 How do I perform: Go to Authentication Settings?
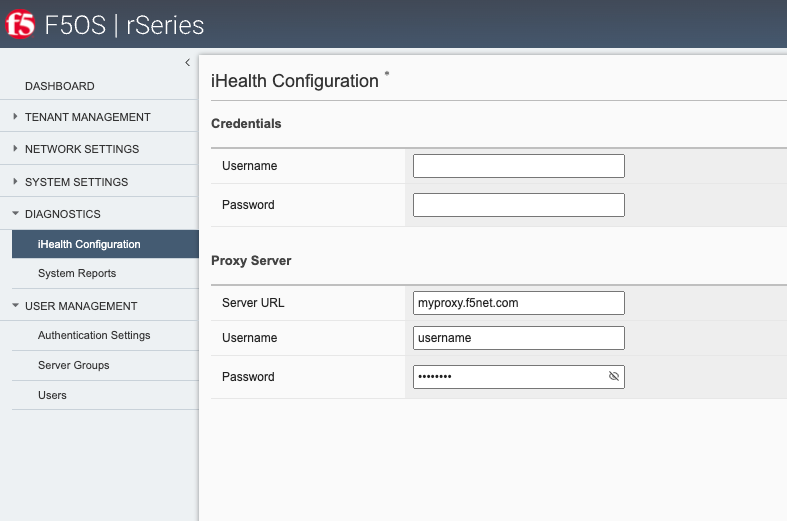tap(94, 335)
